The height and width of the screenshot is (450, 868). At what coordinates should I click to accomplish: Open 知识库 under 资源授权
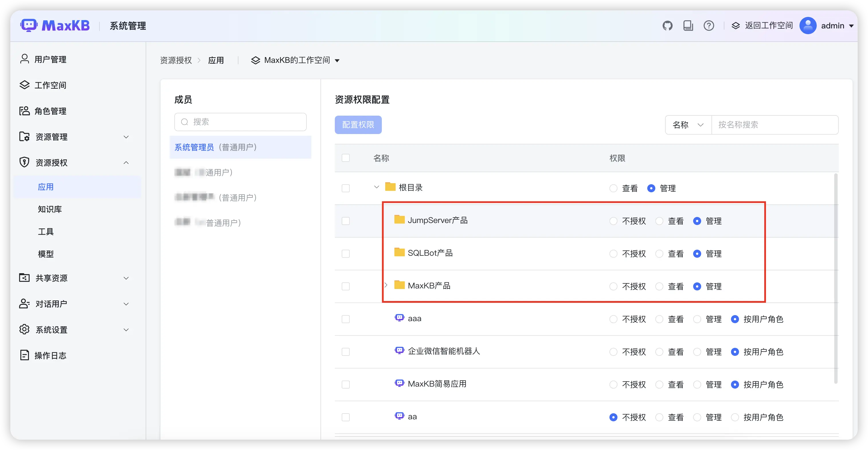click(x=50, y=209)
